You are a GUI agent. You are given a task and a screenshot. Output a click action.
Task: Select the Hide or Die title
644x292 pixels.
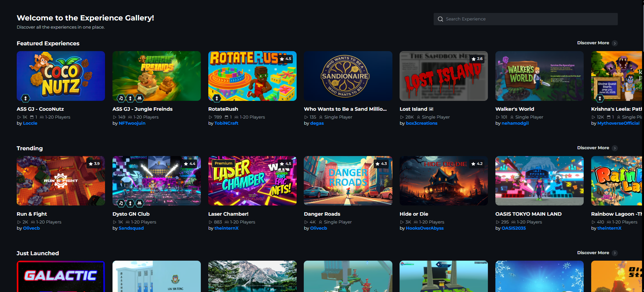[414, 214]
